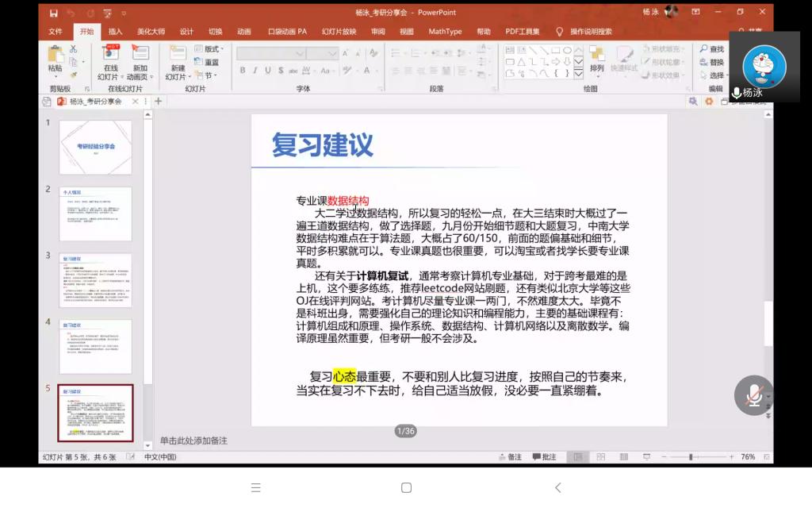This screenshot has height=508, width=812.
Task: Open the MathType ribbon tab
Action: (x=445, y=32)
